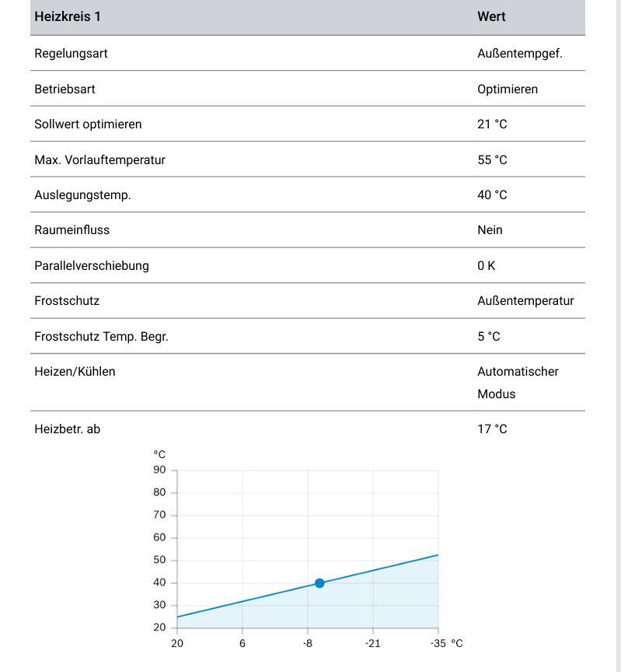Click the Außentempgef. value

click(520, 54)
